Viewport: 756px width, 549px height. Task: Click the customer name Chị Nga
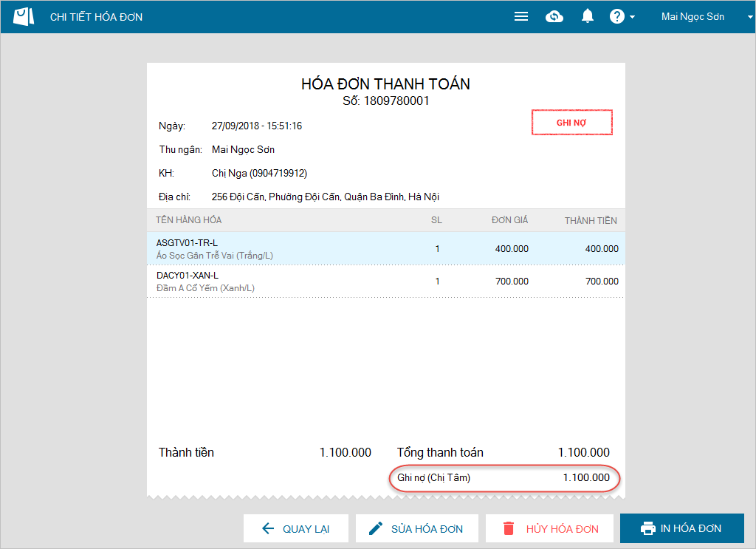pos(259,173)
